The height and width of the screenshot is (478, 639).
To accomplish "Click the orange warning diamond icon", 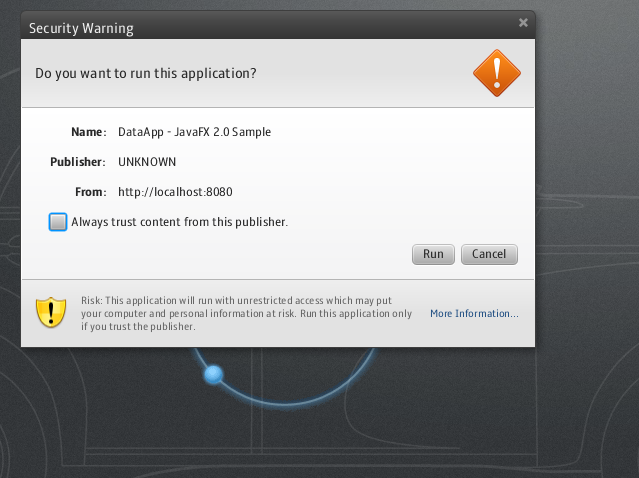I will click(x=497, y=73).
